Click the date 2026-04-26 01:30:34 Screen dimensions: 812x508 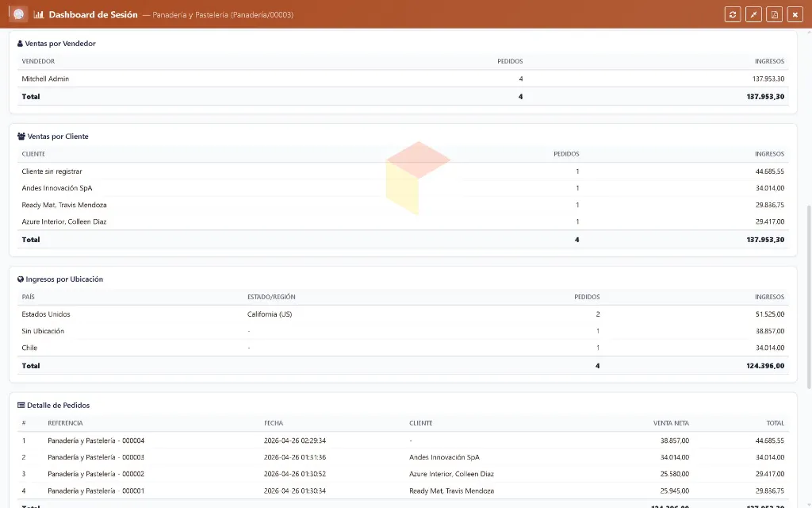[295, 491]
